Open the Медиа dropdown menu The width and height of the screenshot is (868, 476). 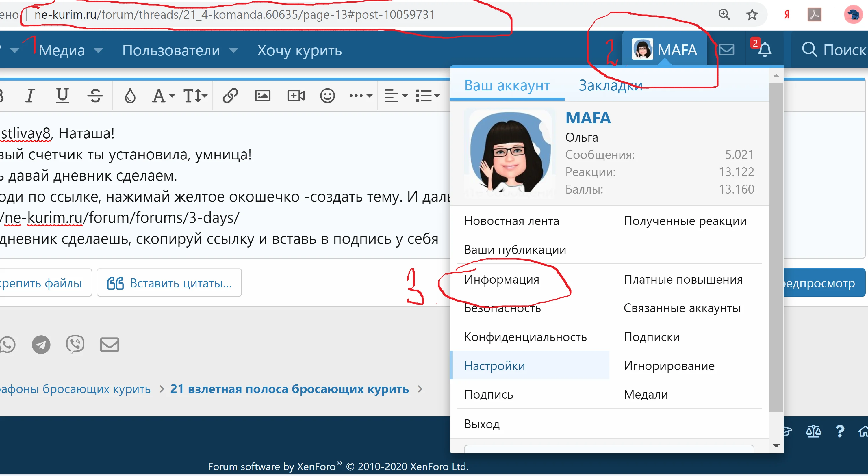62,50
